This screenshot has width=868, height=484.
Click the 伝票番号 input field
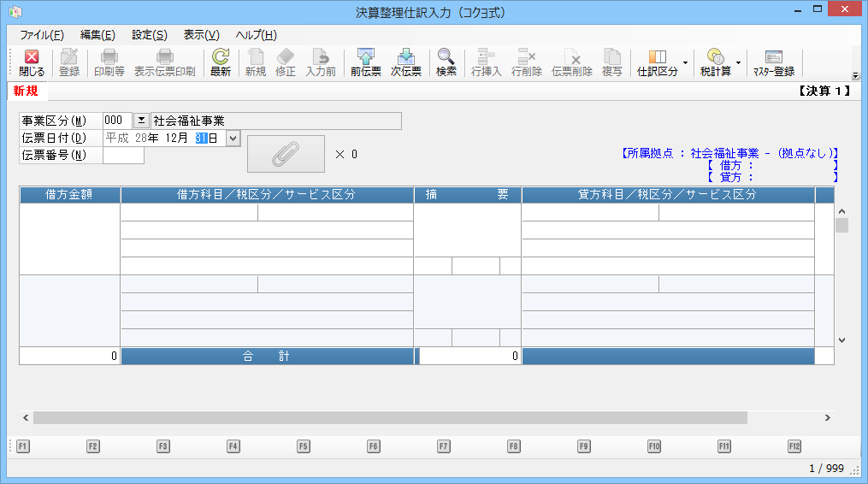tap(123, 156)
